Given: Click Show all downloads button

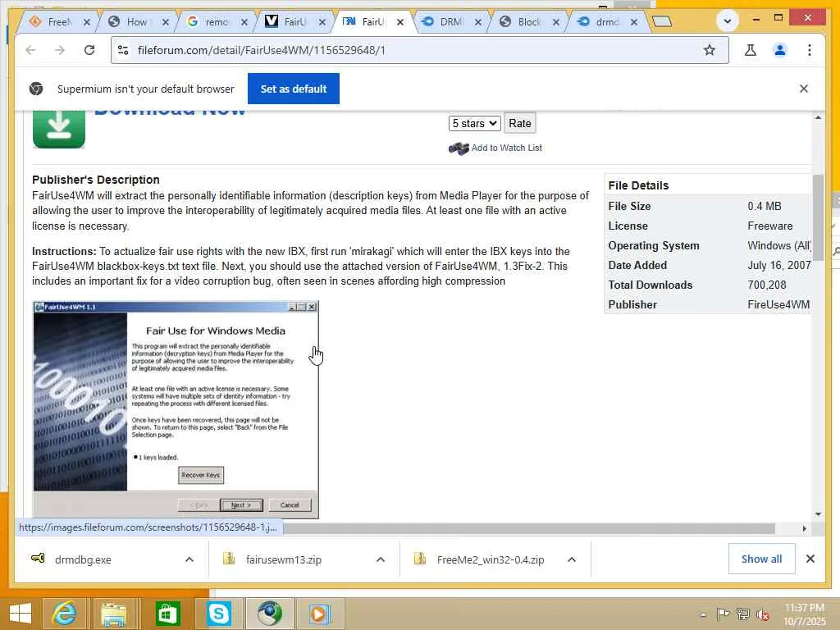Looking at the screenshot, I should 761,559.
